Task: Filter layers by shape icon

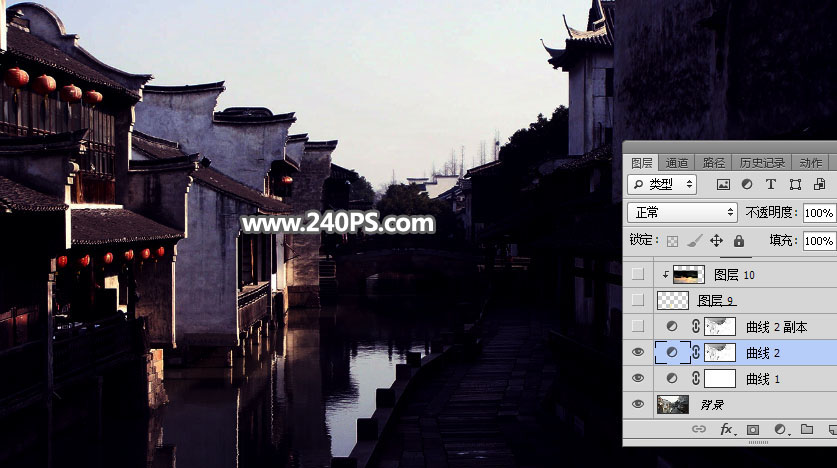Action: click(x=795, y=185)
